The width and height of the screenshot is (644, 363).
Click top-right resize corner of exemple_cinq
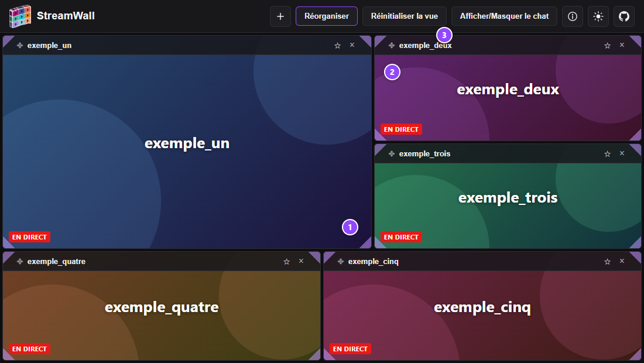[637, 256]
